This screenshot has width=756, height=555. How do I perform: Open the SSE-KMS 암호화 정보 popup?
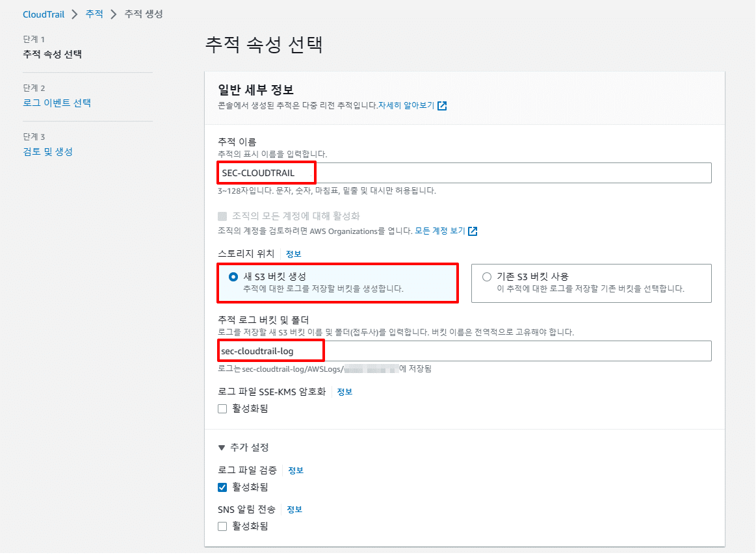click(345, 391)
